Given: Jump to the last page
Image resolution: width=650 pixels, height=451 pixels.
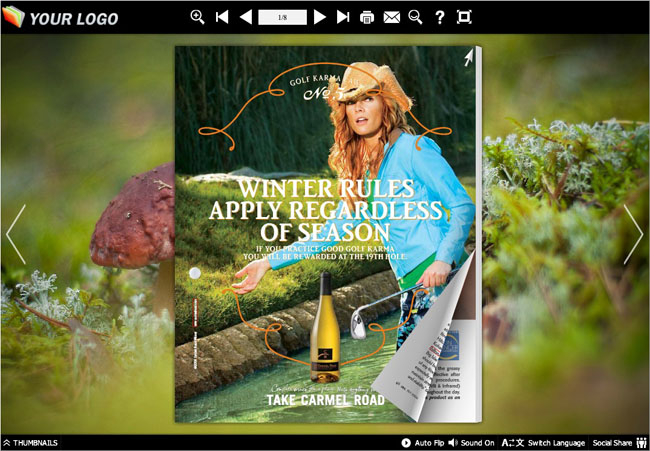Looking at the screenshot, I should pos(343,17).
